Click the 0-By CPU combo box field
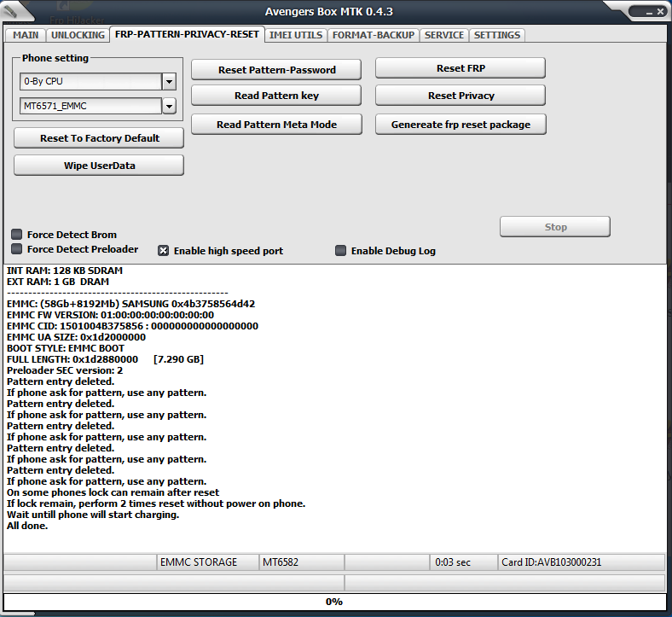The image size is (672, 617). pyautogui.click(x=91, y=81)
